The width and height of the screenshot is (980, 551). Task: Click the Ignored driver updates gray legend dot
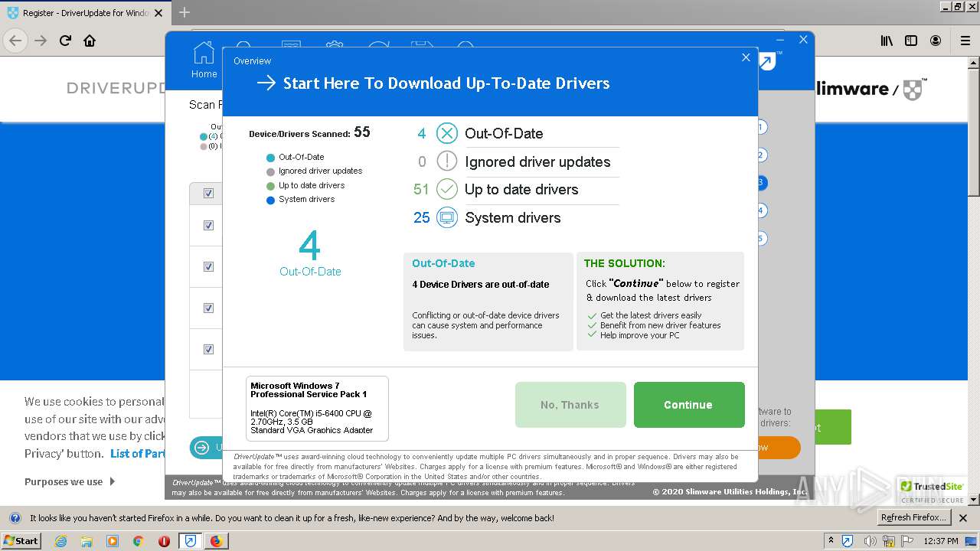270,172
